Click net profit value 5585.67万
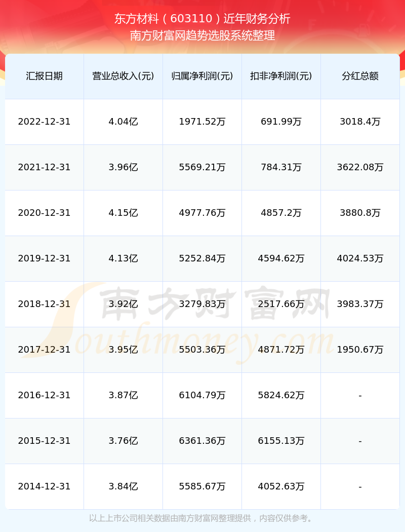Image resolution: width=405 pixels, height=532 pixels. [x=202, y=486]
